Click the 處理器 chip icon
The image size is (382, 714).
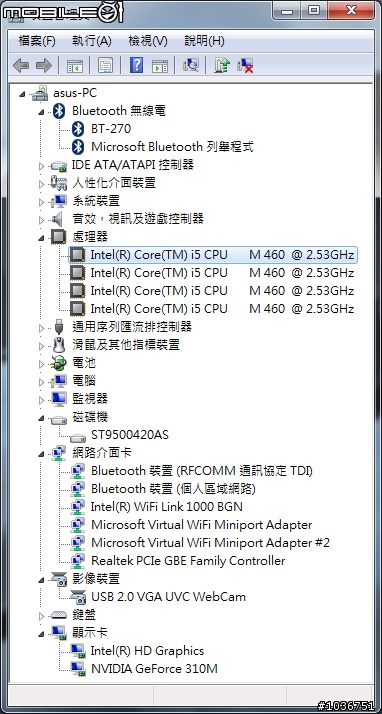tap(58, 237)
